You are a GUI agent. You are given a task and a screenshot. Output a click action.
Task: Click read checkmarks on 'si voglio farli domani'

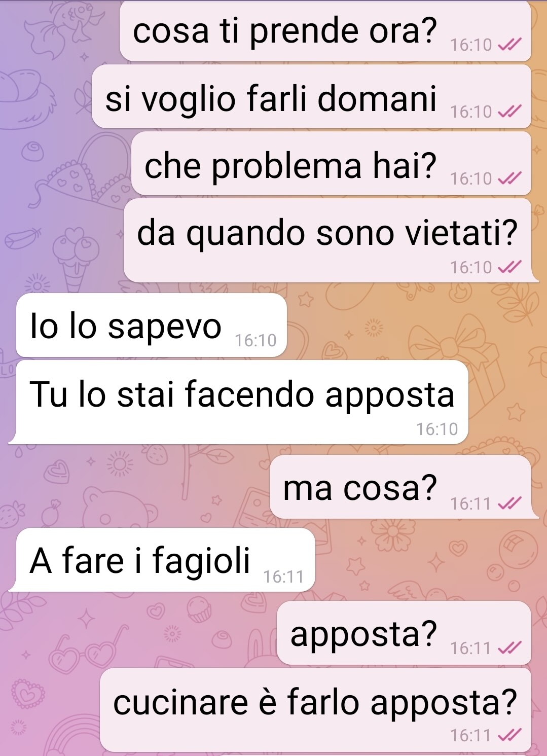[509, 112]
